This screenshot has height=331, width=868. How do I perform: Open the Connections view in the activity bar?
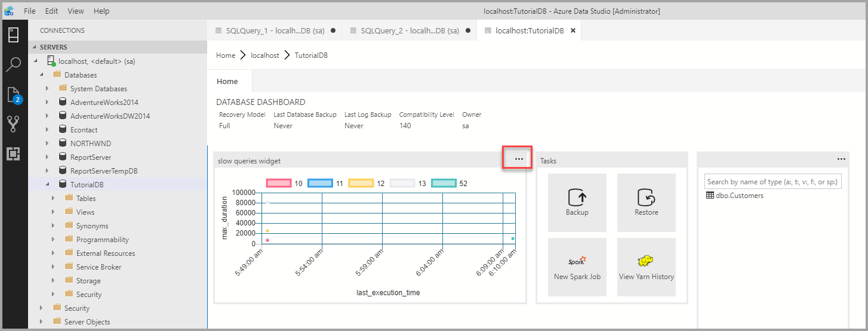[13, 35]
